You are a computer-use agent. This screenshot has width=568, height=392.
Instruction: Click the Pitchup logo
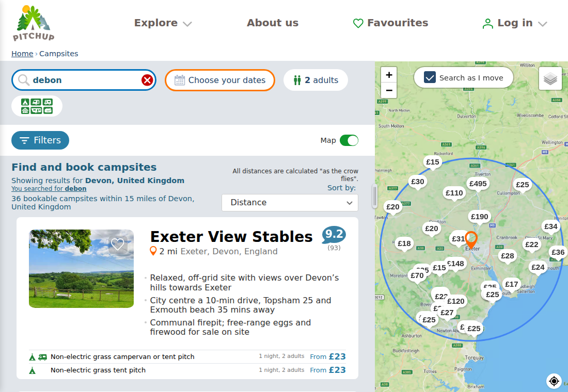pyautogui.click(x=34, y=23)
